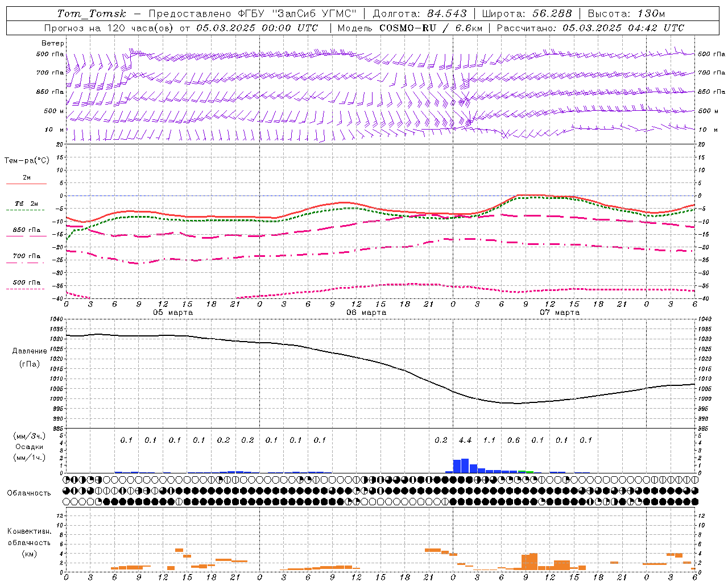The width and height of the screenshot is (728, 582).
Task: Click the Конвективн. облачность label
Action: (29, 537)
